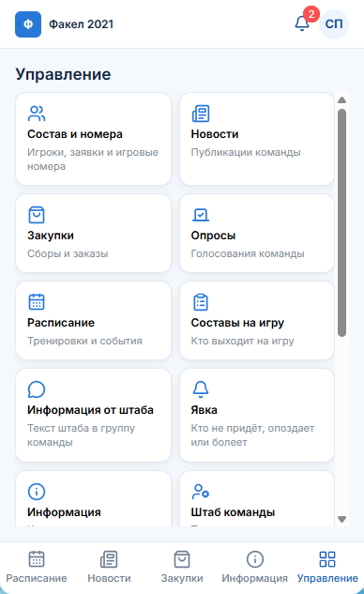Click the text Кто выходит на игру

(x=242, y=341)
